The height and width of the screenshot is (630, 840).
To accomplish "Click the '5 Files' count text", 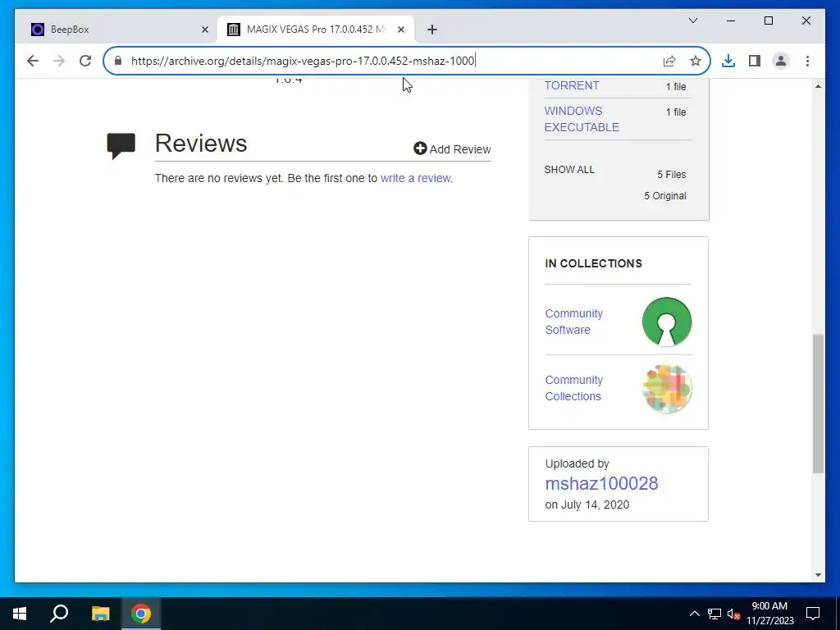I will pyautogui.click(x=672, y=175).
